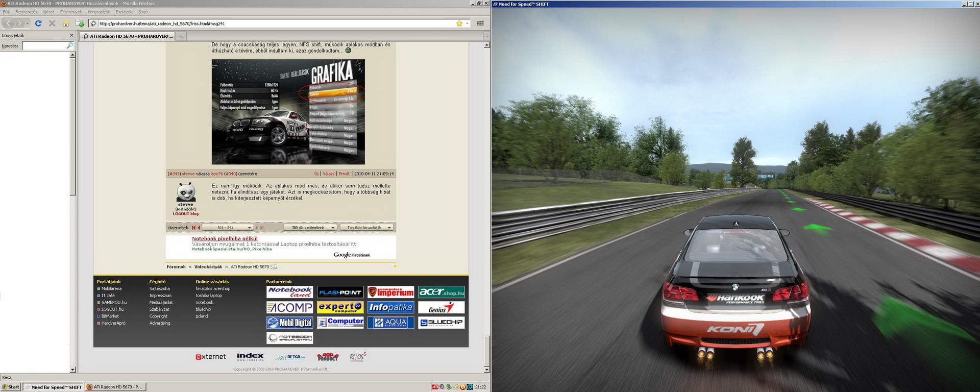Open the Eszközök menu
980x392 pixels.
pyautogui.click(x=124, y=12)
